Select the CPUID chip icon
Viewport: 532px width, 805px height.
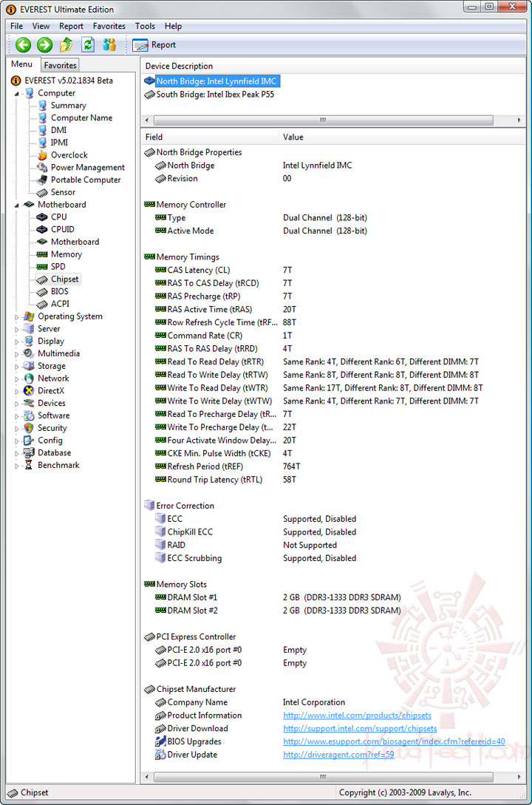43,229
